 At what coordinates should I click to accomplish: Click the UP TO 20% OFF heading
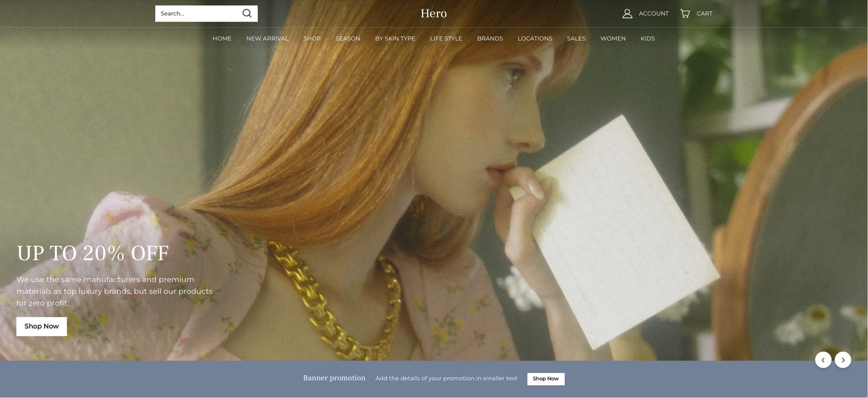[93, 253]
